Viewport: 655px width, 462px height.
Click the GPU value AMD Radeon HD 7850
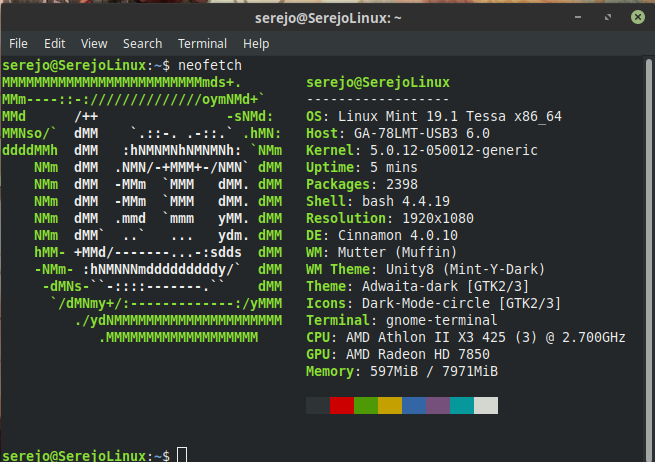(418, 355)
